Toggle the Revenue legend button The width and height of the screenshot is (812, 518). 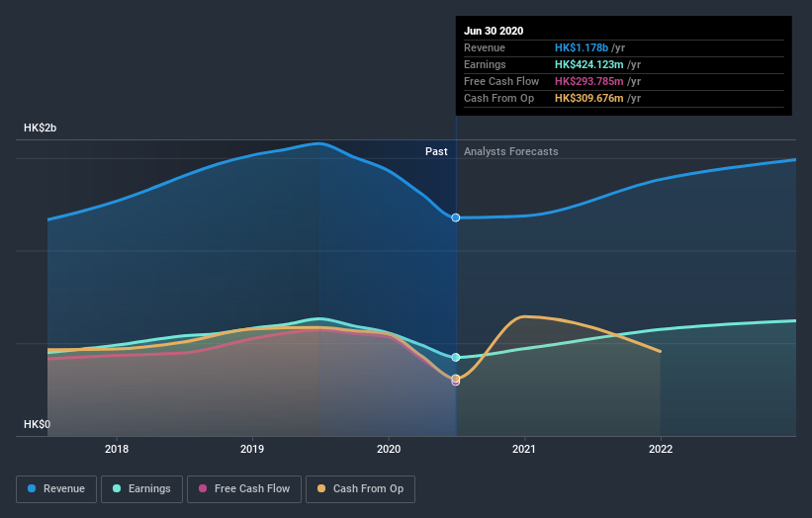pyautogui.click(x=56, y=489)
